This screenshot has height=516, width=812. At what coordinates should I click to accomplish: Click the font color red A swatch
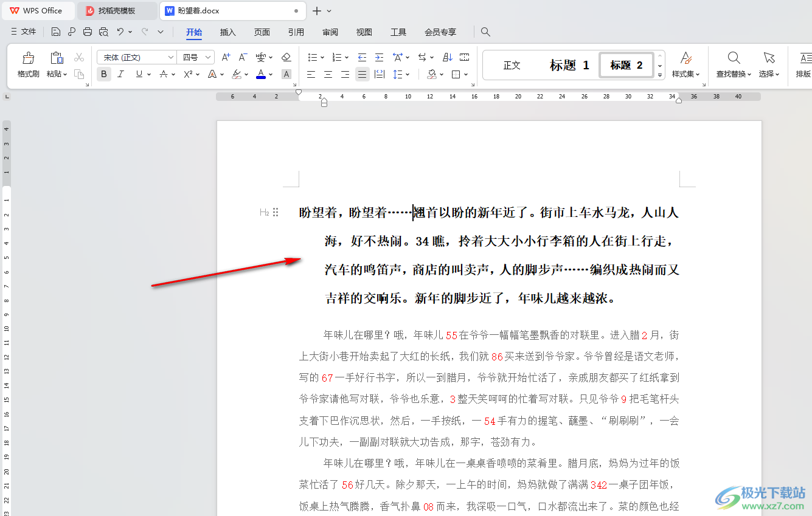(x=261, y=74)
